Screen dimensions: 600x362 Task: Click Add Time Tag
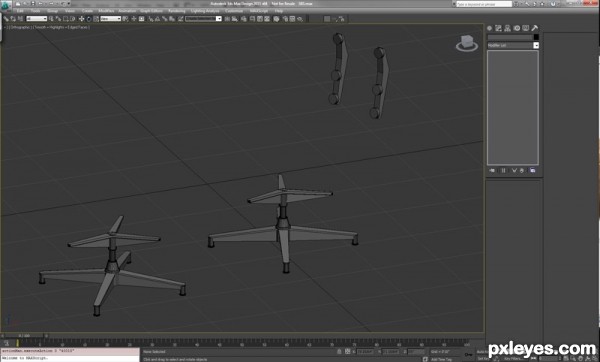pyautogui.click(x=441, y=359)
